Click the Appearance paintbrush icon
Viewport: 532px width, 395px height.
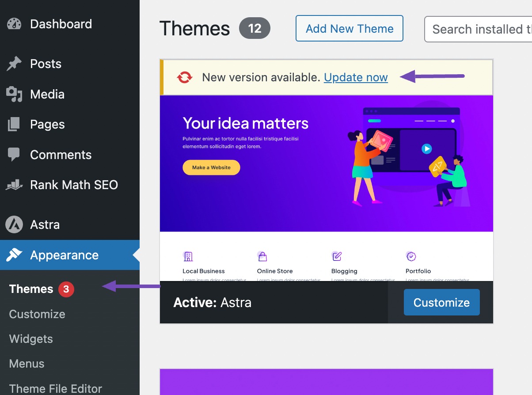click(x=14, y=255)
